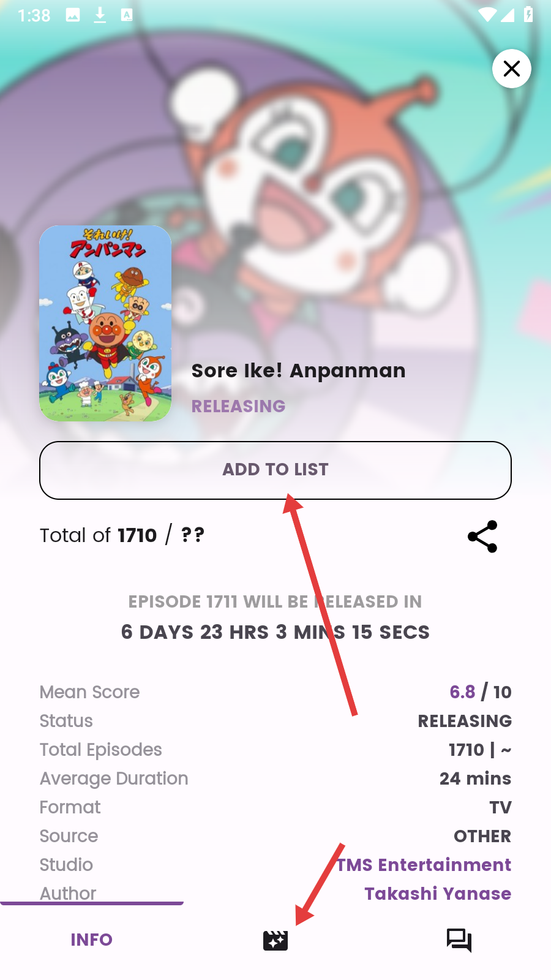The image size is (551, 980).
Task: Tap the Anpanman cover poster thumbnail
Action: [x=105, y=323]
